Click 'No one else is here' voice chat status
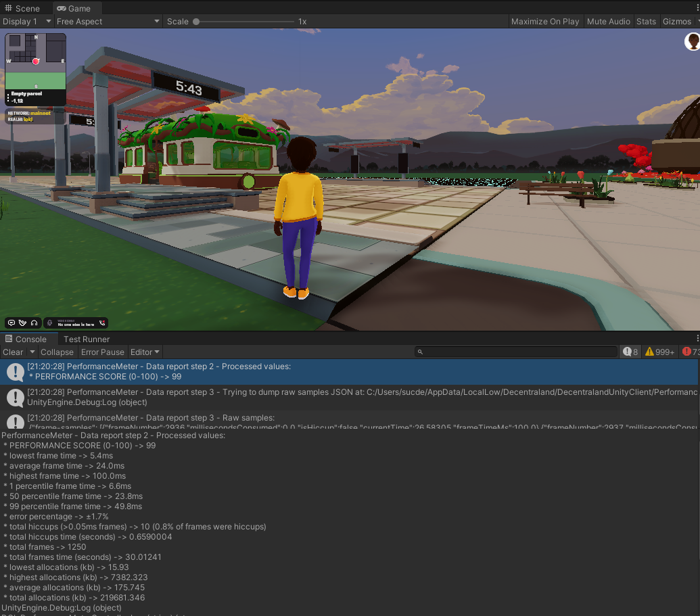The width and height of the screenshot is (700, 616). click(x=76, y=325)
